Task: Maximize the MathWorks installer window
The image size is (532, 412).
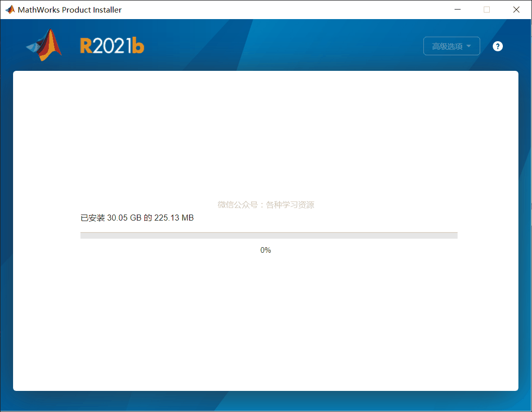Action: coord(486,10)
